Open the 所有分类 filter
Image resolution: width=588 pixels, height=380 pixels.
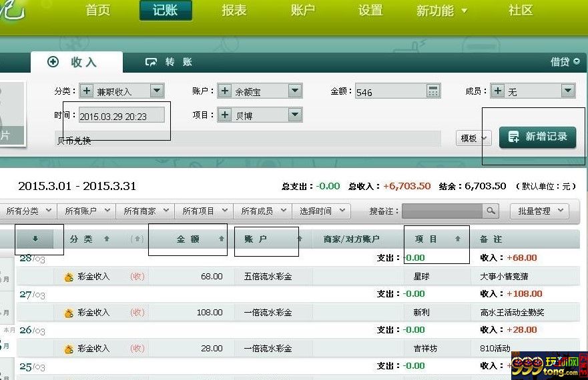[29, 211]
